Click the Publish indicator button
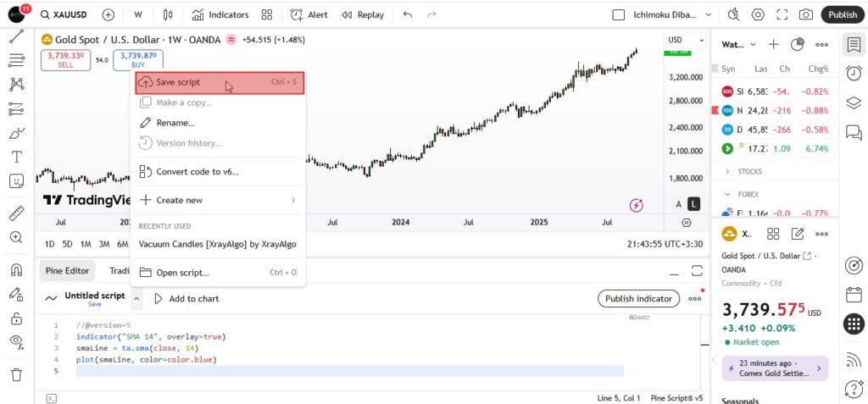Image resolution: width=868 pixels, height=404 pixels. pos(640,298)
